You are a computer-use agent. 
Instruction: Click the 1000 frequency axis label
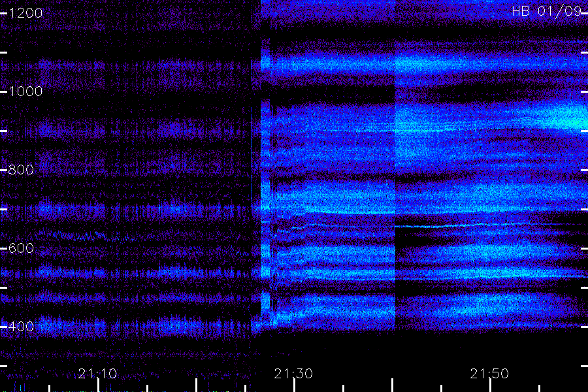click(25, 91)
